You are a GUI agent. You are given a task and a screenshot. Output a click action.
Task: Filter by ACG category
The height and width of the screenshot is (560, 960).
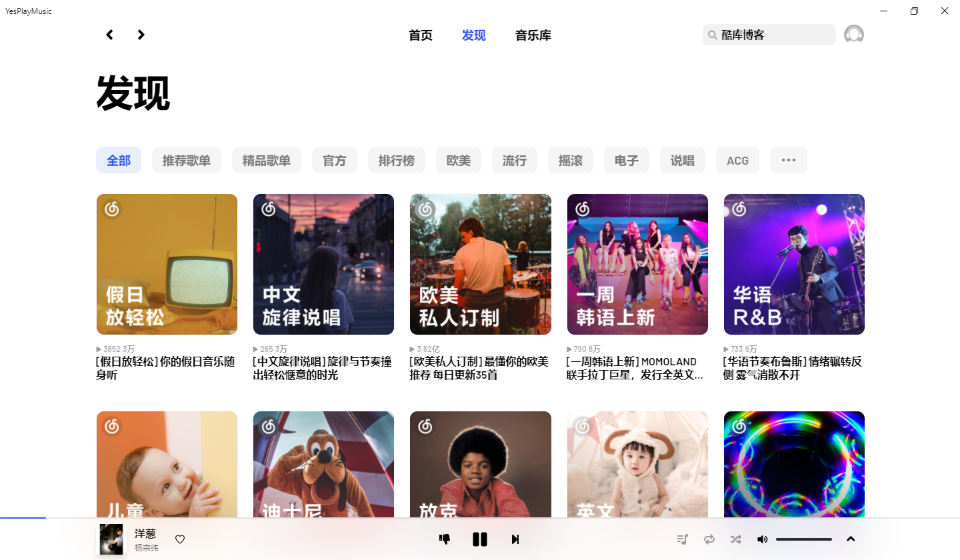[738, 160]
